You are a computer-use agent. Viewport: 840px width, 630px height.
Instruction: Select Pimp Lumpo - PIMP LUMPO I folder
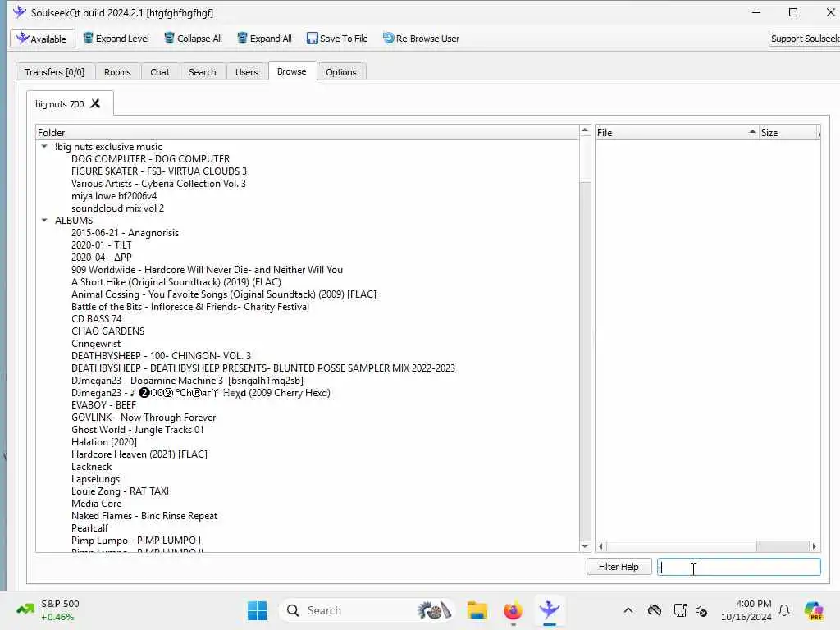pyautogui.click(x=136, y=541)
